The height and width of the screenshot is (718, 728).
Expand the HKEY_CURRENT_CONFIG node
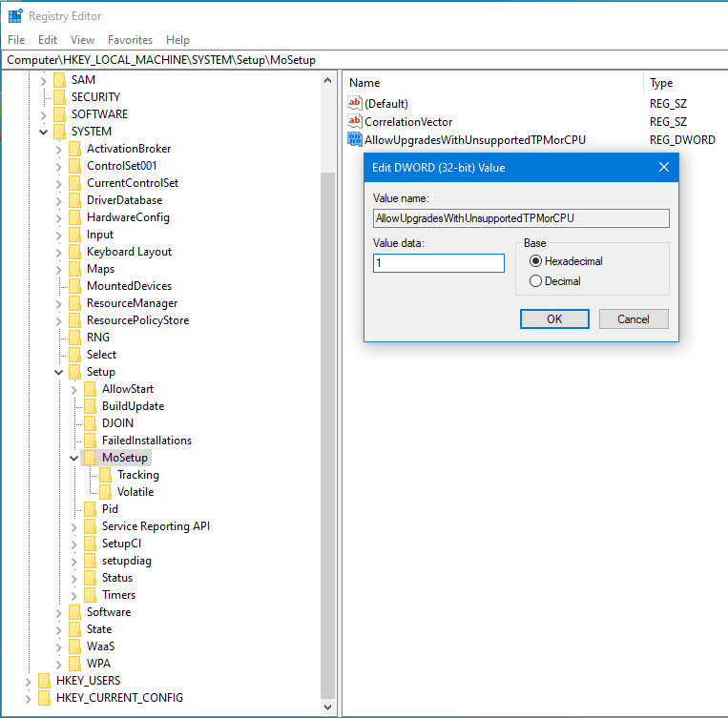coord(29,698)
